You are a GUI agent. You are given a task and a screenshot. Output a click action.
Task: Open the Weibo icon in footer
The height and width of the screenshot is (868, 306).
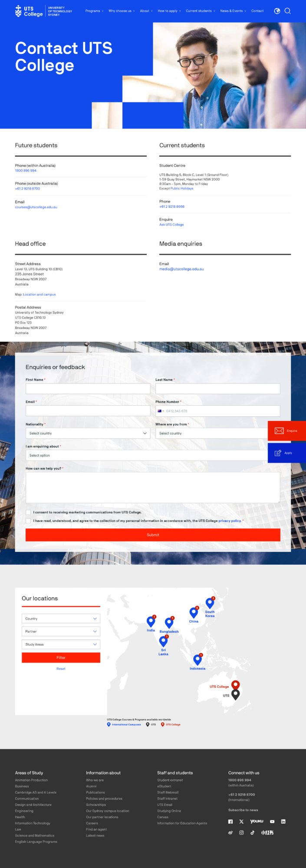click(230, 832)
